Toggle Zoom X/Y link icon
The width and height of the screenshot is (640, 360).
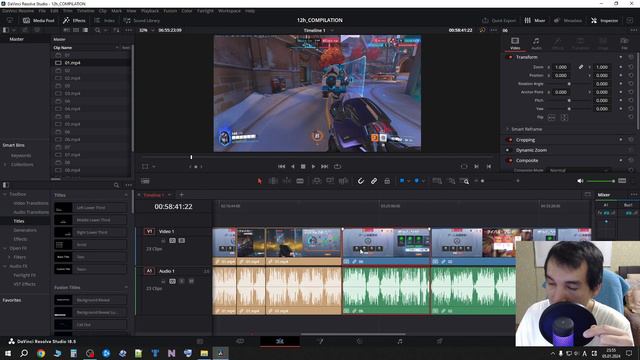click(x=580, y=67)
